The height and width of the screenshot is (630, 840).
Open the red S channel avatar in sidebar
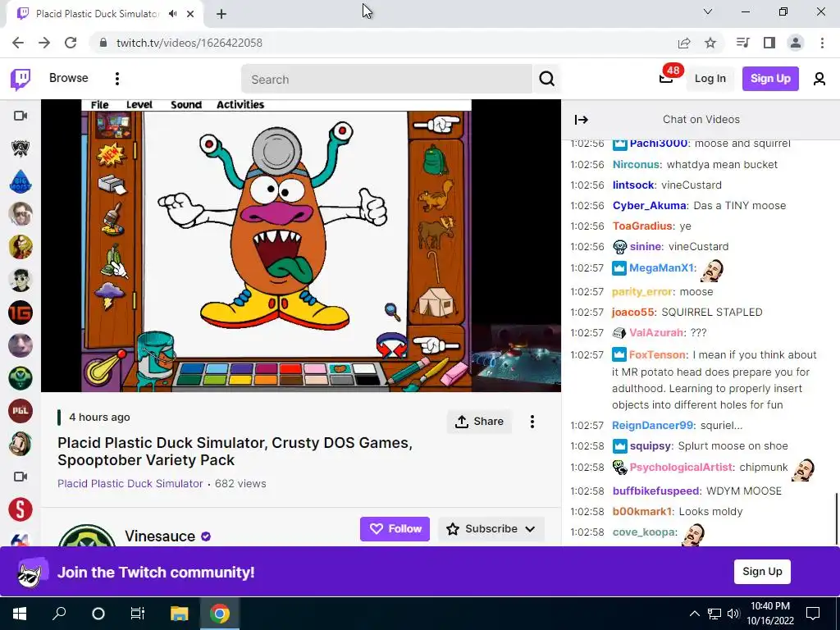[21, 509]
